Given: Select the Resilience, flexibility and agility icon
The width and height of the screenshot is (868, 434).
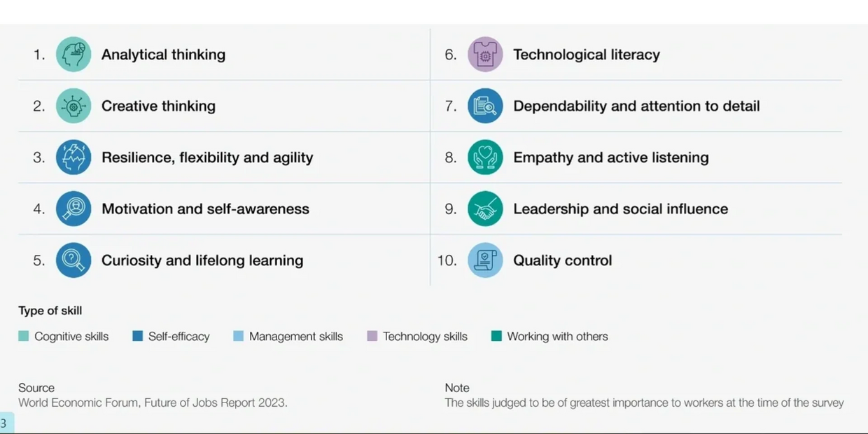Looking at the screenshot, I should coord(73,157).
